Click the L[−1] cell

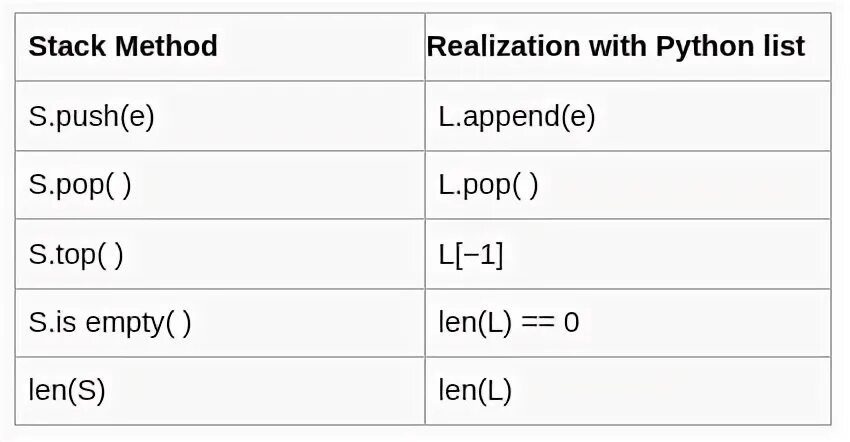click(628, 254)
